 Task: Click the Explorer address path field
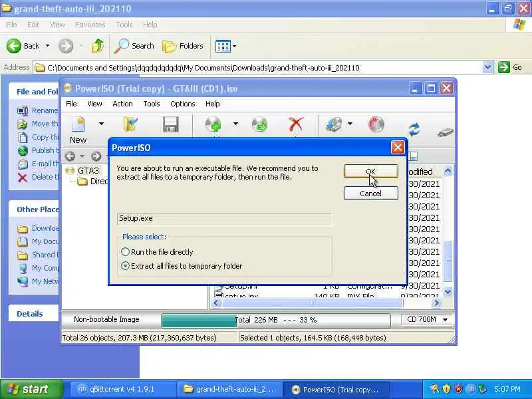258,68
